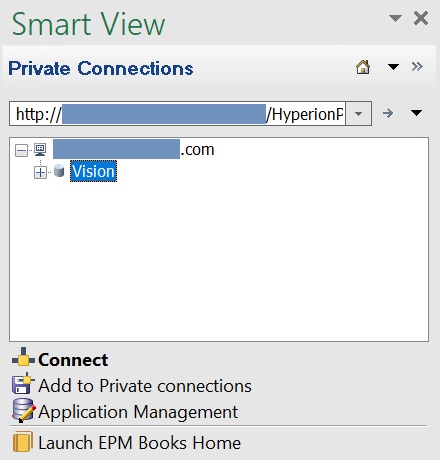440x460 pixels.
Task: Click the Add to Private connections save icon
Action: tap(23, 384)
